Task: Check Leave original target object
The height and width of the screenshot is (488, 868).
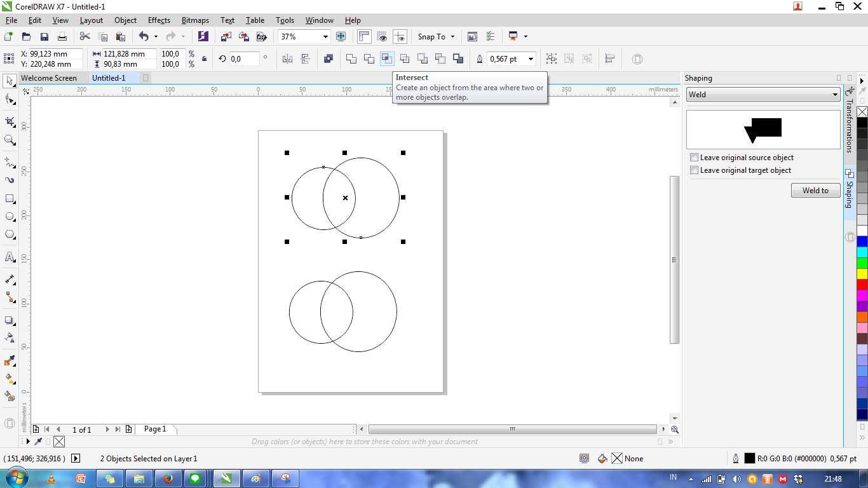Action: [x=694, y=170]
